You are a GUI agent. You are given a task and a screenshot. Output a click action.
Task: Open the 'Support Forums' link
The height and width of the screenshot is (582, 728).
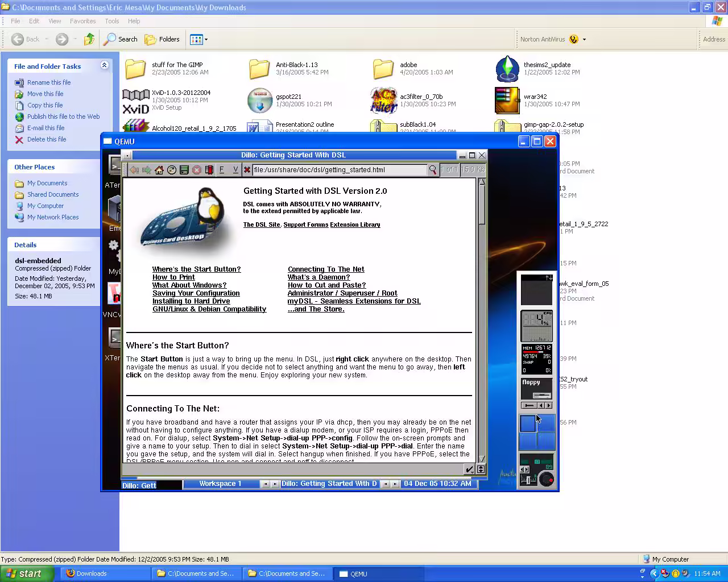306,225
